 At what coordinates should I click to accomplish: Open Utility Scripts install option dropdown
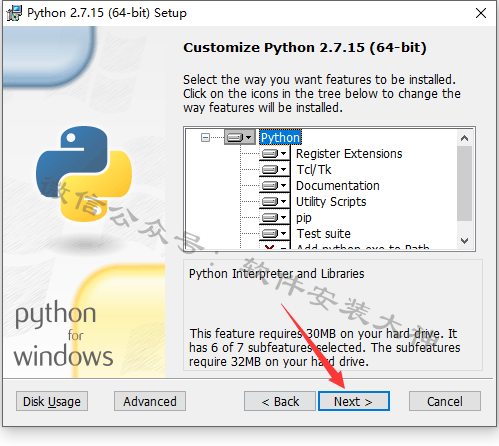tap(274, 201)
